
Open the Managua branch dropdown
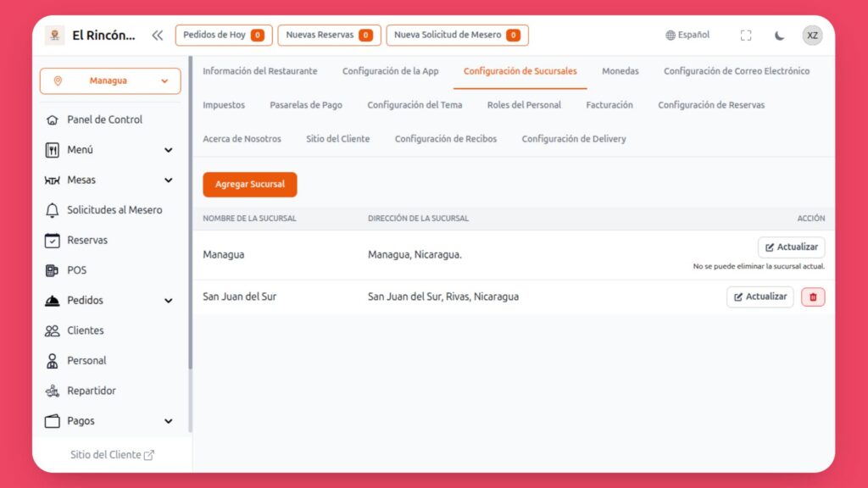tap(110, 80)
